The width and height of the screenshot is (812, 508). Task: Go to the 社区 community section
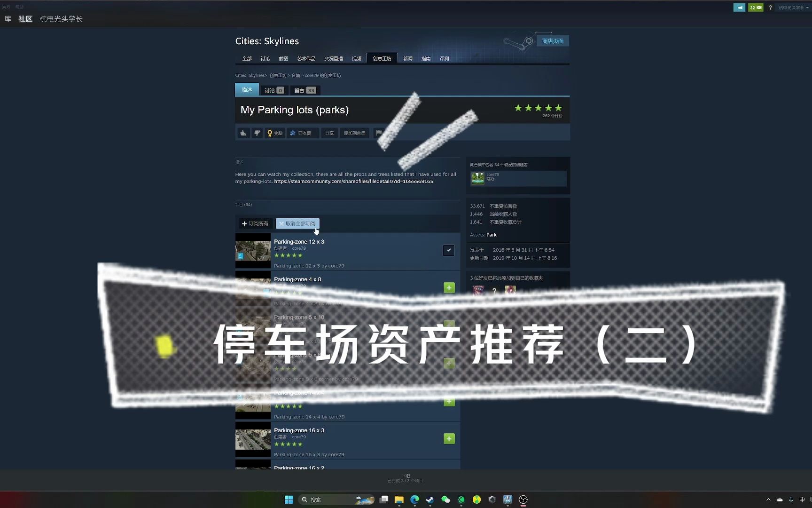click(25, 19)
